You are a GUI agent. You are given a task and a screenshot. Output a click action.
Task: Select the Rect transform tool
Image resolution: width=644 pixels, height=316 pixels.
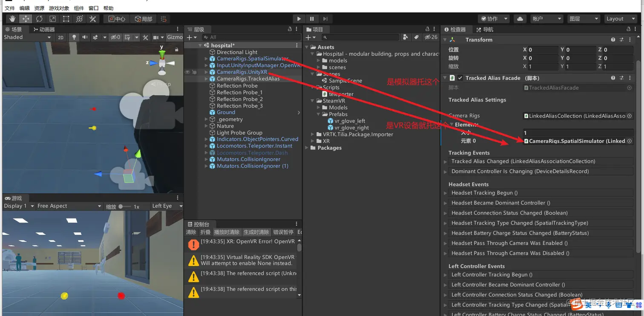(x=66, y=19)
